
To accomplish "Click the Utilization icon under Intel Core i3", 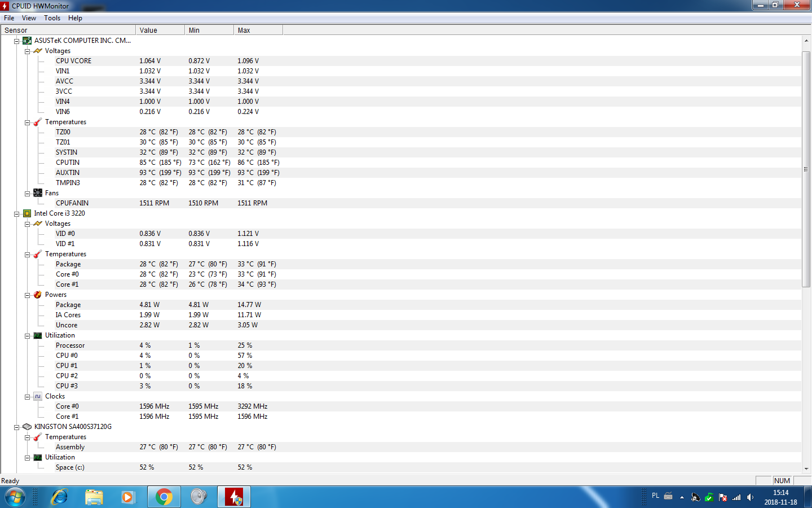I will point(38,335).
